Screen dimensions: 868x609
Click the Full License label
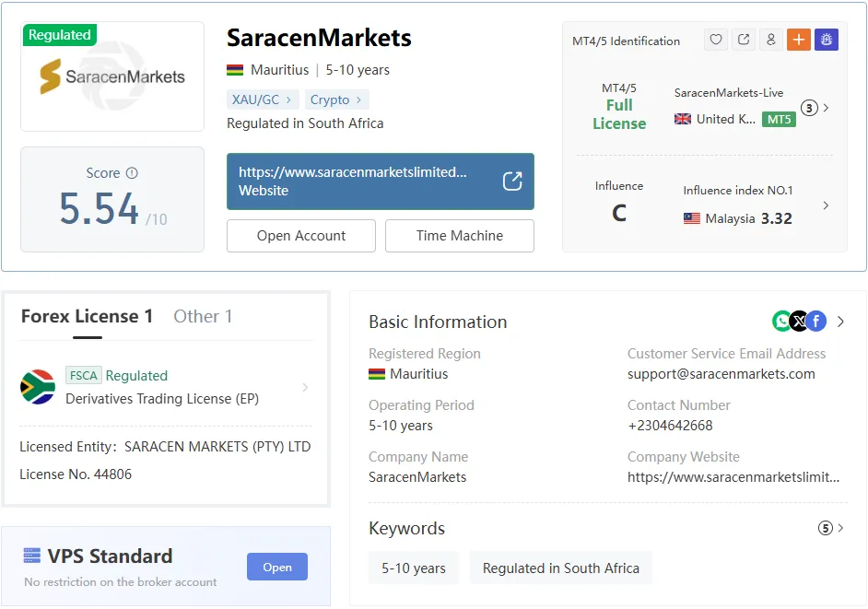point(619,114)
